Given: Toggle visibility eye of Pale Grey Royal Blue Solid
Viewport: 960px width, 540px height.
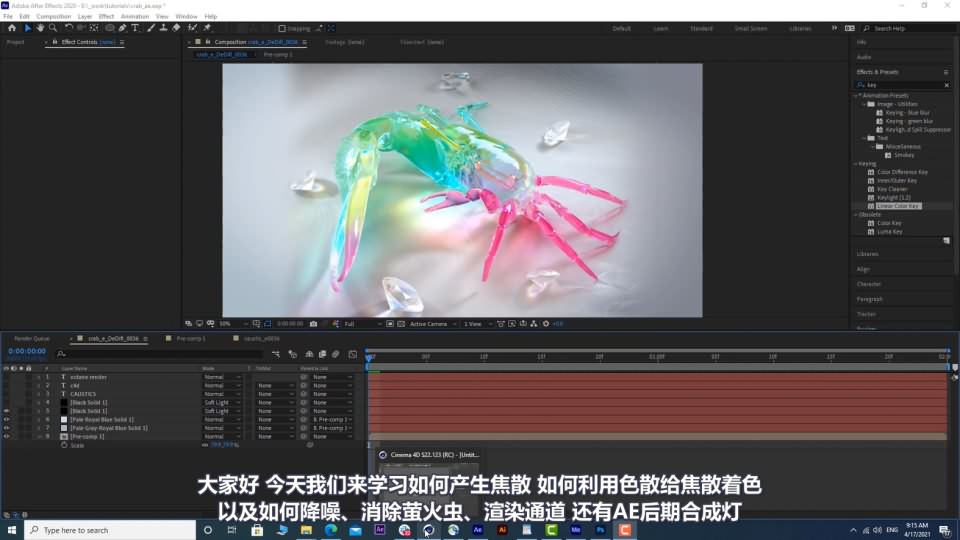Looking at the screenshot, I should tap(7, 428).
